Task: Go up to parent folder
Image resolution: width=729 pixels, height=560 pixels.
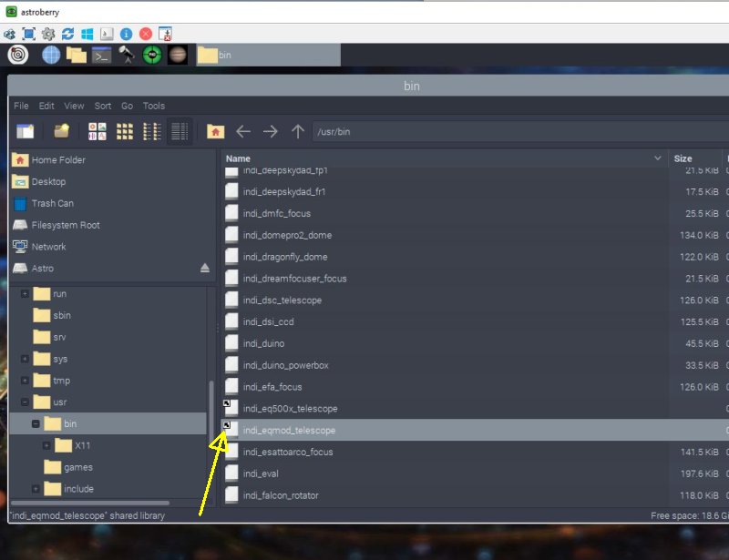Action: tap(298, 131)
